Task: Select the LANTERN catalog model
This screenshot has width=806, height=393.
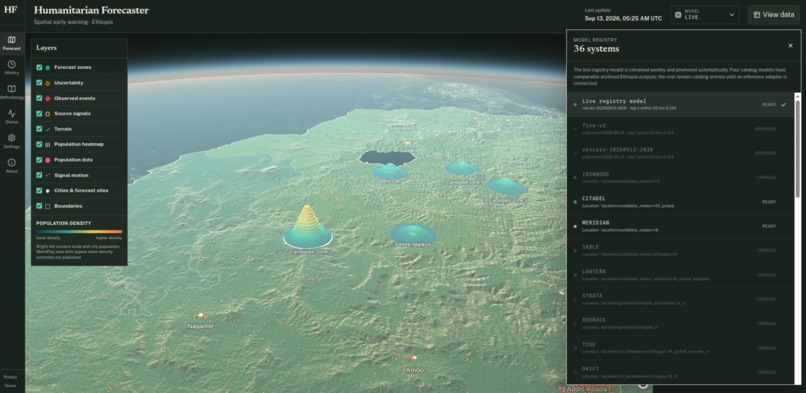Action: [x=680, y=275]
